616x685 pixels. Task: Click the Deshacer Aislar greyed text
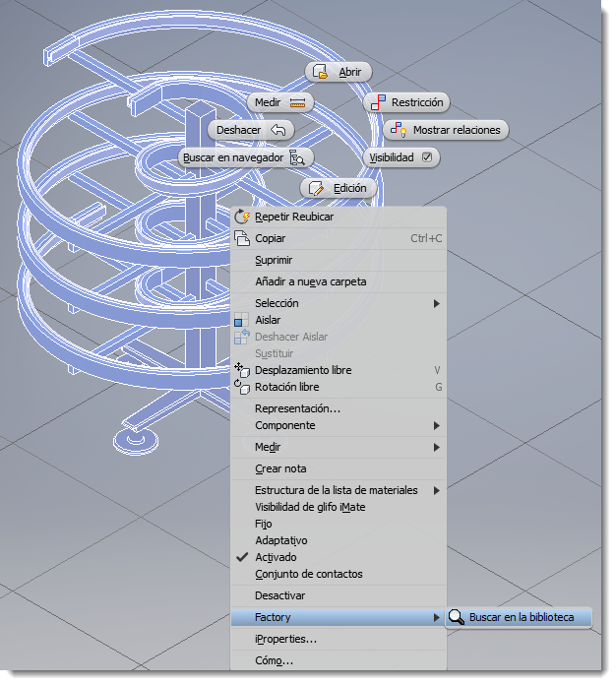pyautogui.click(x=291, y=337)
